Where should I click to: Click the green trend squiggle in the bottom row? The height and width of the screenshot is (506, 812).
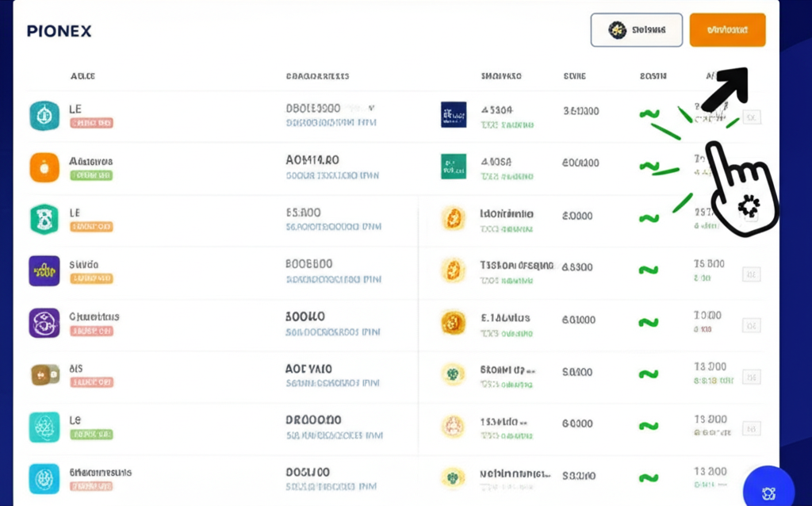[x=649, y=477]
